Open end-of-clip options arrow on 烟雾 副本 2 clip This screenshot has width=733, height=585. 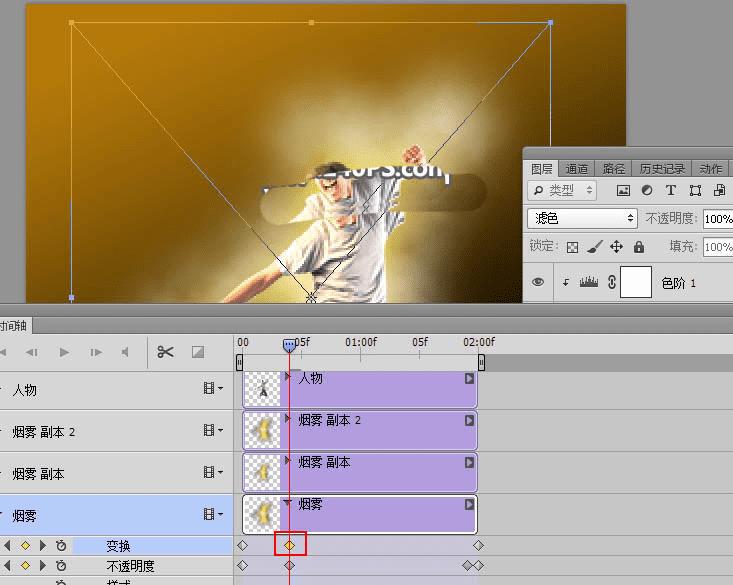469,420
